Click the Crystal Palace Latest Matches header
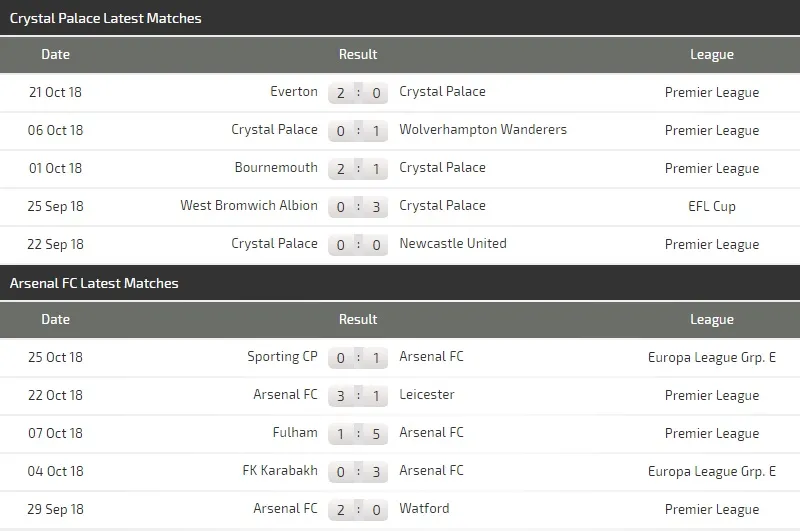 [106, 18]
